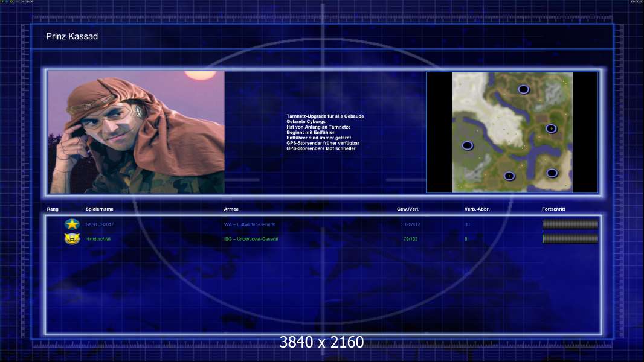Click the disconnect count 8
Viewport: 644px width, 362px height.
pos(466,239)
